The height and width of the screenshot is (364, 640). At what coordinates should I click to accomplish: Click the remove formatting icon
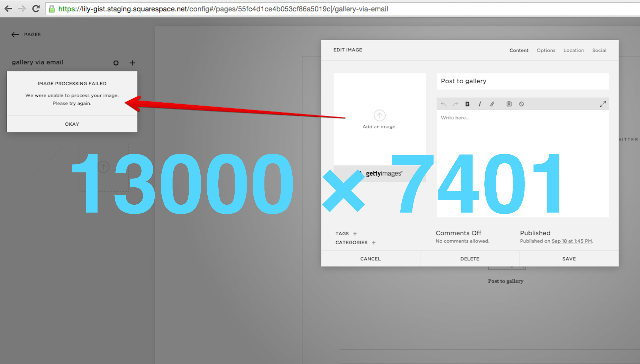521,104
